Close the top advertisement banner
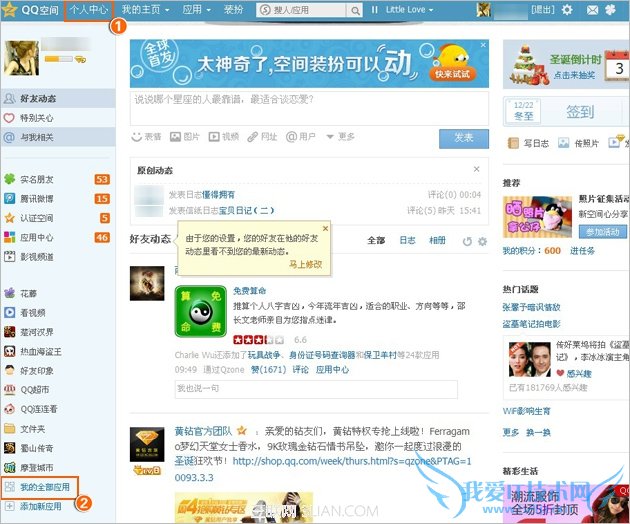This screenshot has height=524, width=630. pos(483,45)
